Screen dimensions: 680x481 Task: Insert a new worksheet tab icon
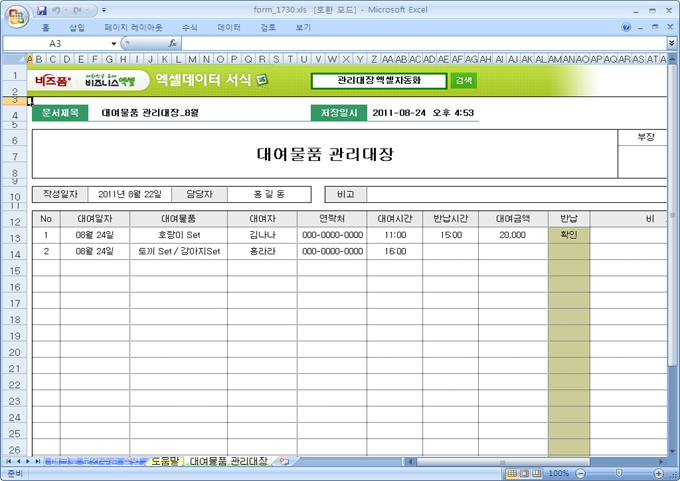(x=284, y=462)
